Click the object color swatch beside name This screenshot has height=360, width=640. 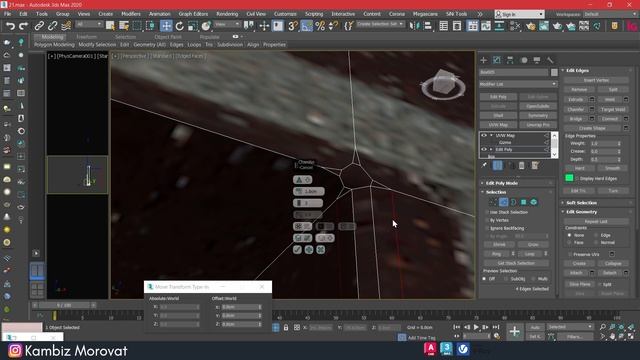click(554, 72)
